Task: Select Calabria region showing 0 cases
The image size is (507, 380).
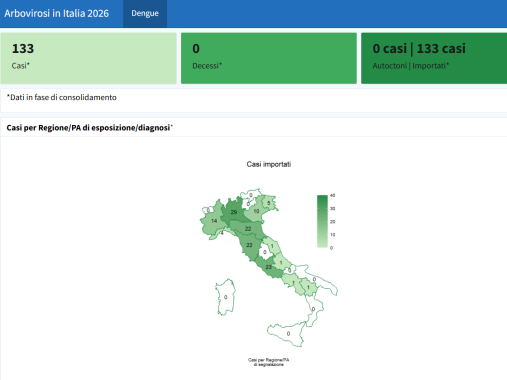Action: coord(313,309)
